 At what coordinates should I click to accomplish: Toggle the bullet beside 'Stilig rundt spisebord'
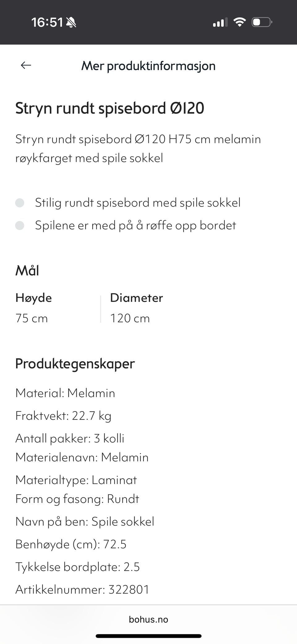tap(21, 203)
